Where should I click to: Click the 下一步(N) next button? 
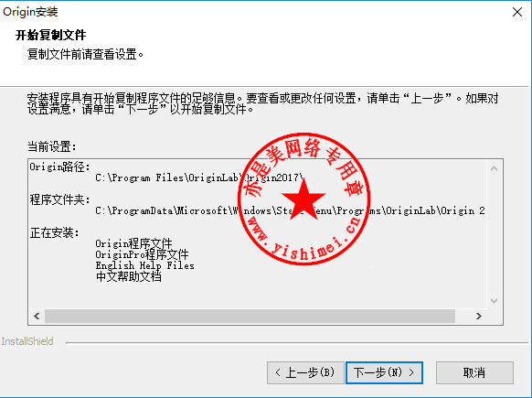pyautogui.click(x=384, y=372)
